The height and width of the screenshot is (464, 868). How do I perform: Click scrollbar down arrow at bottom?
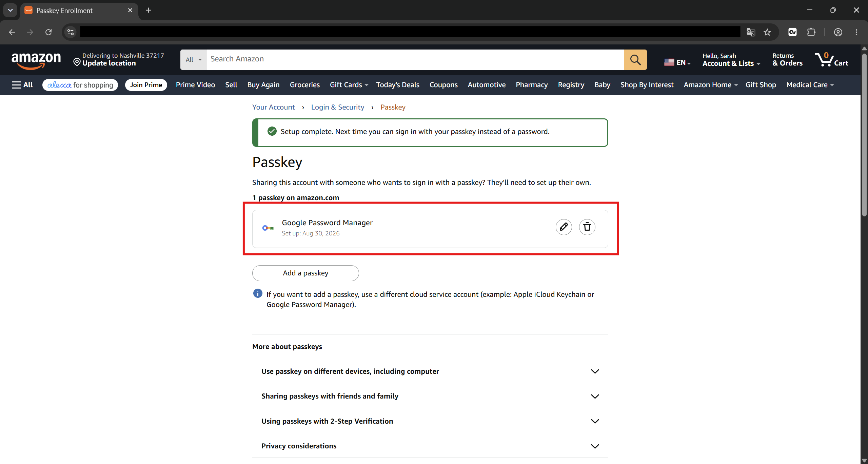point(864,460)
